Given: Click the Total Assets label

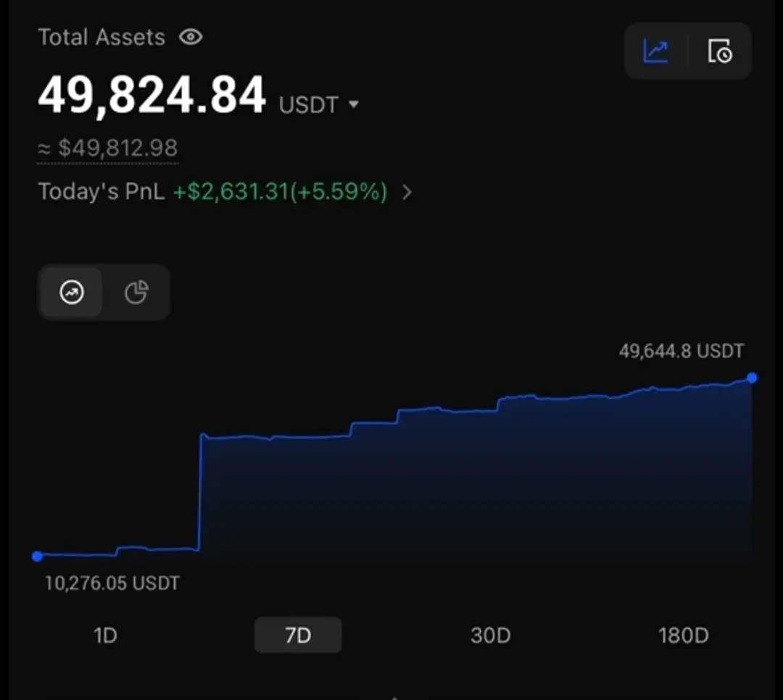Looking at the screenshot, I should click(x=102, y=38).
